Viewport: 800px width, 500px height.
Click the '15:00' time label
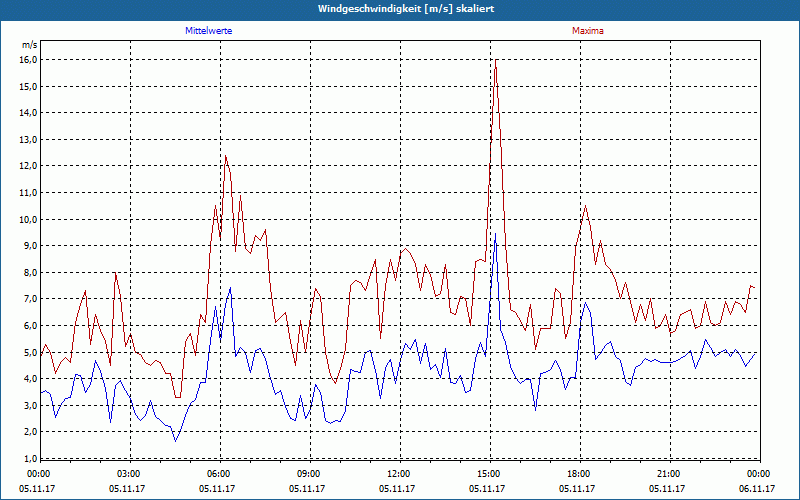tap(487, 474)
